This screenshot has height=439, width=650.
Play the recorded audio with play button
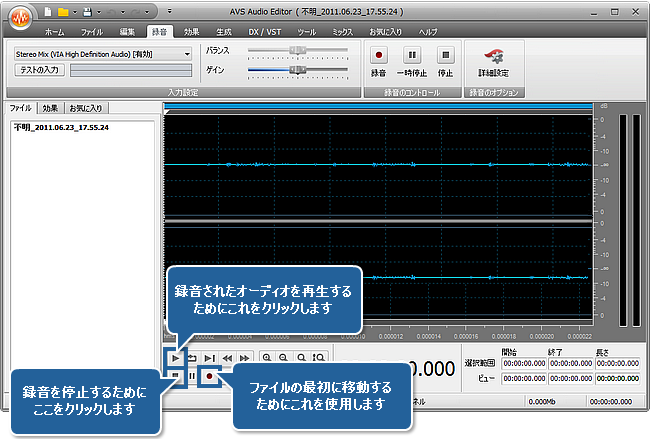[175, 358]
